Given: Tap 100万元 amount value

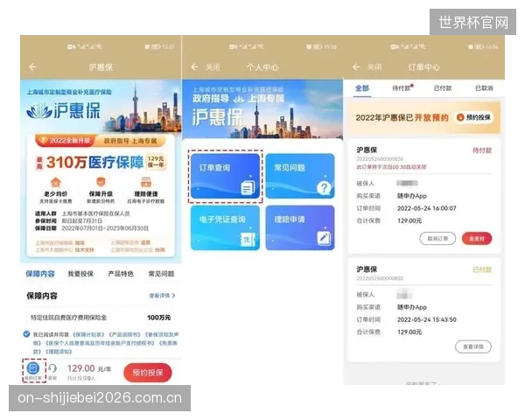Looking at the screenshot, I should click(158, 317).
